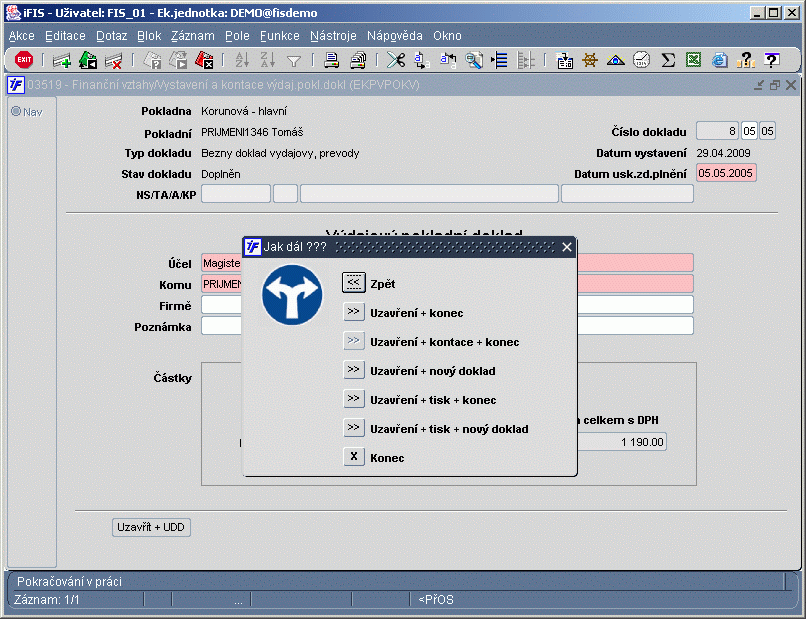Click the green duplicate record icon

pos(88,61)
